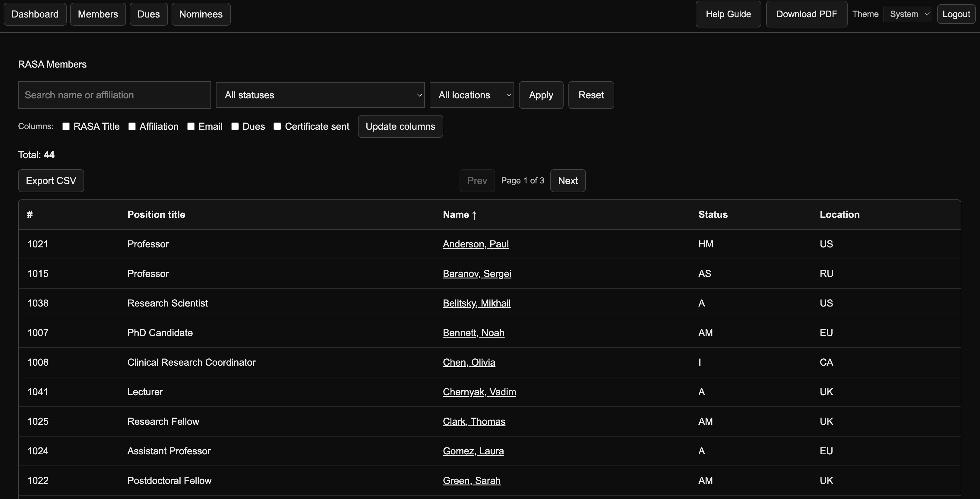Screen dimensions: 980x499
Task: Toggle the Email column checkbox
Action: pyautogui.click(x=191, y=126)
